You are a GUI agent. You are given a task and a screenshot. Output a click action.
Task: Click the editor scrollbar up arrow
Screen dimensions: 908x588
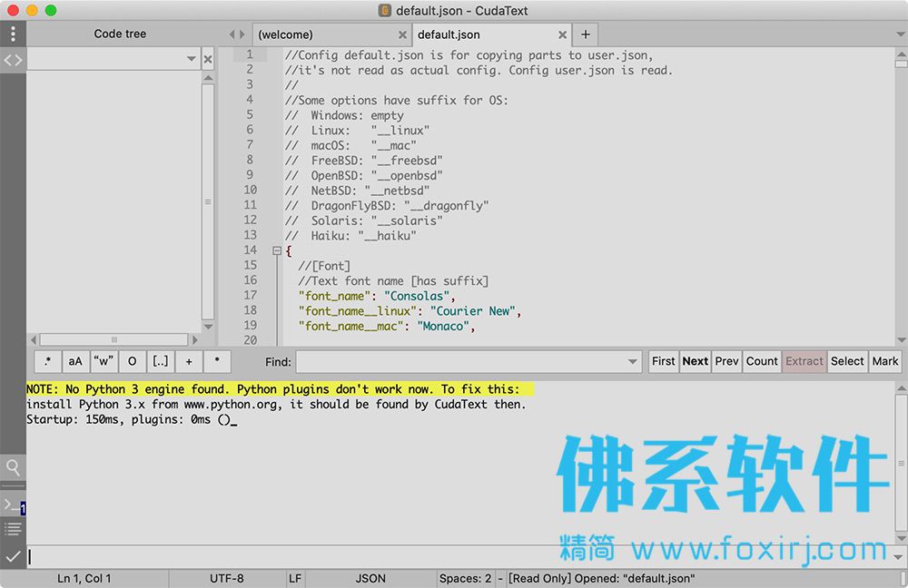point(901,54)
